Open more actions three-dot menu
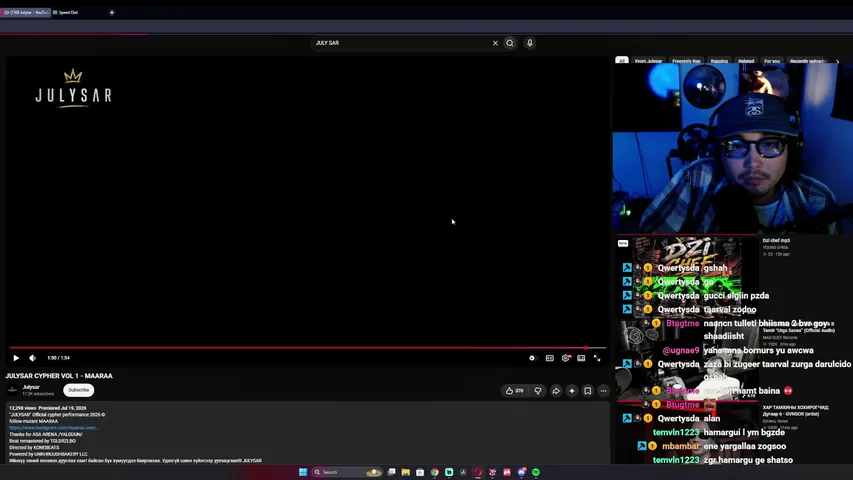 [x=603, y=391]
